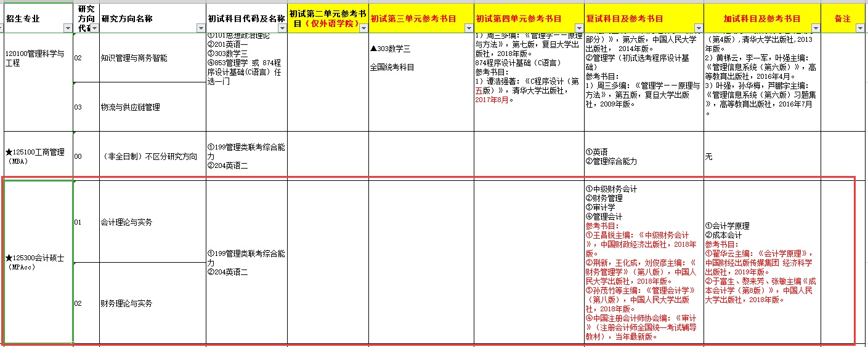
Task: Select the 874程序设计基础 reference books cell
Action: tap(529, 82)
